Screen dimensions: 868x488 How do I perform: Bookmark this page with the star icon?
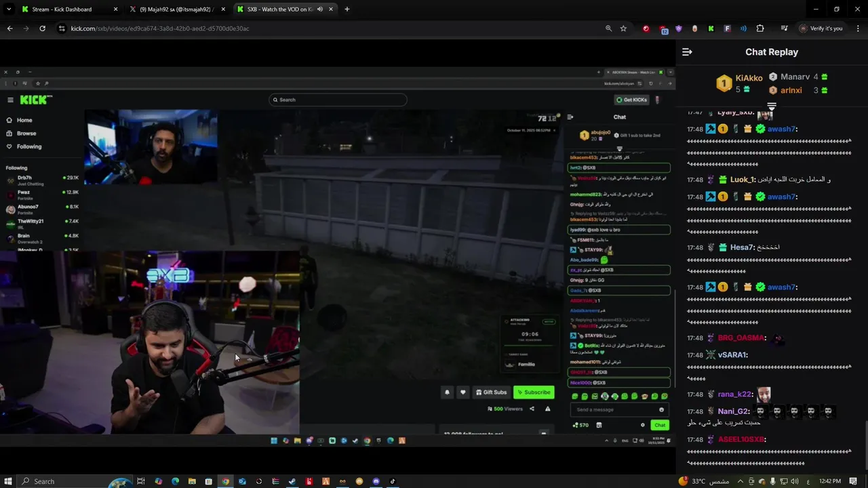point(623,28)
